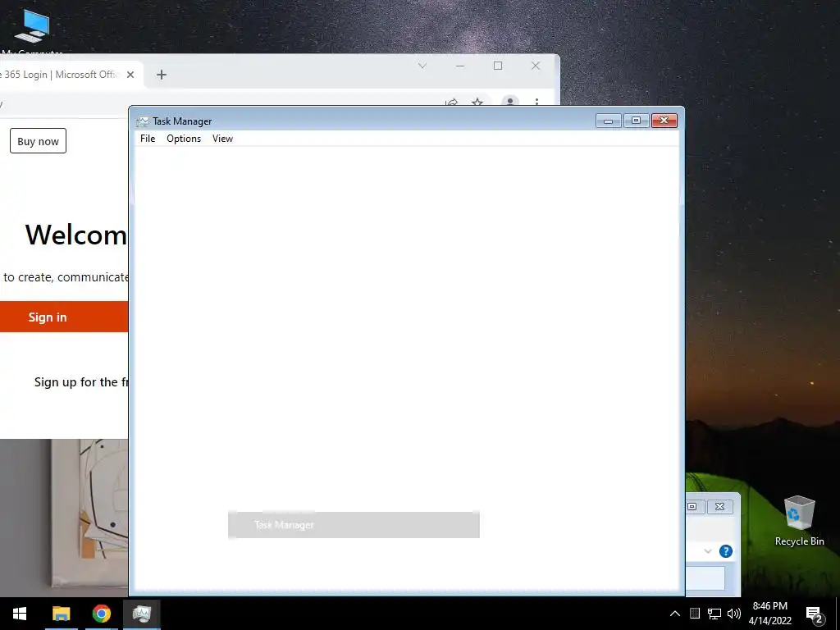Click the orange Sign in button
Image resolution: width=840 pixels, height=630 pixels.
click(x=64, y=317)
